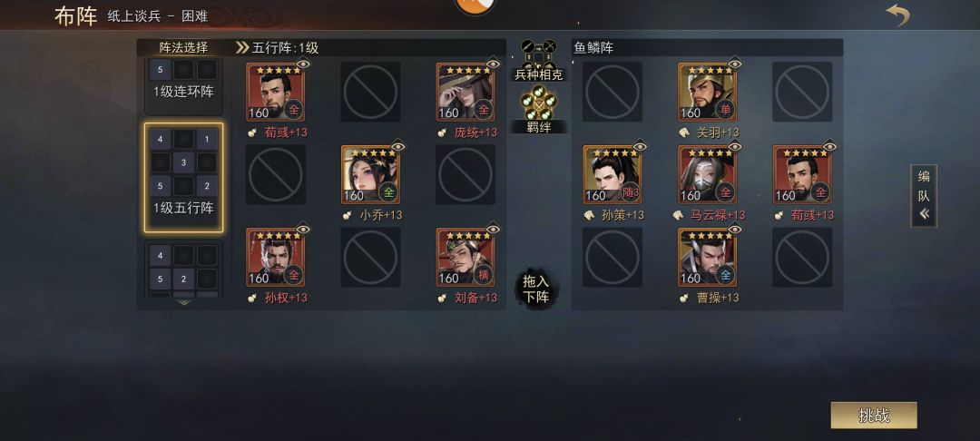Toggle the eye icon on enemy 孙策
Image resolution: width=980 pixels, height=441 pixels.
640,147
